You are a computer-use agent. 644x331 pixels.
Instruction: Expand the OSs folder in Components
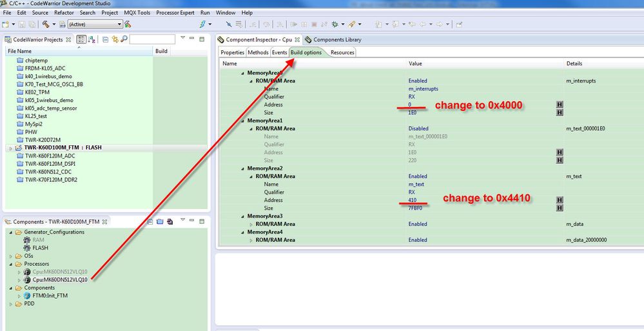11,256
